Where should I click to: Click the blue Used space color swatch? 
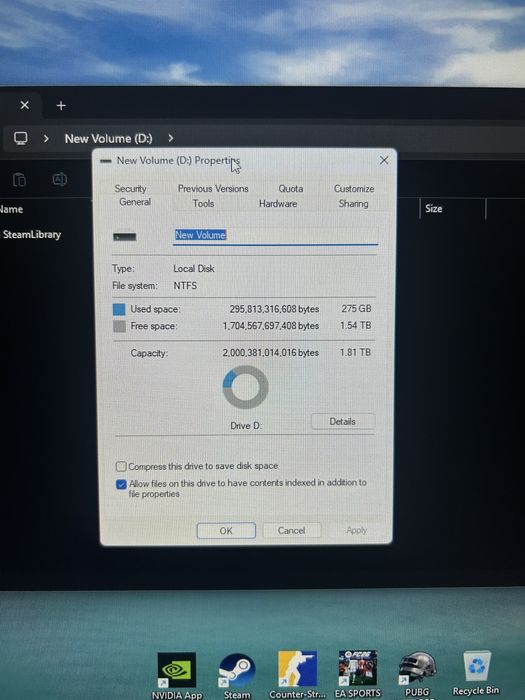click(119, 309)
